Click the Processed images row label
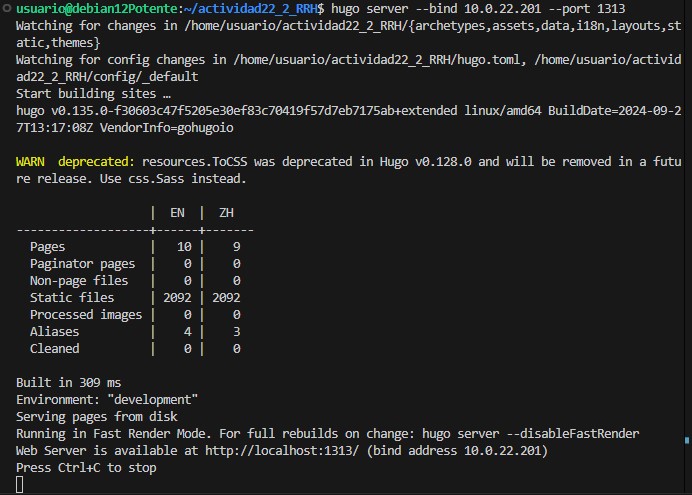Viewport: 692px width, 495px height. (x=86, y=314)
